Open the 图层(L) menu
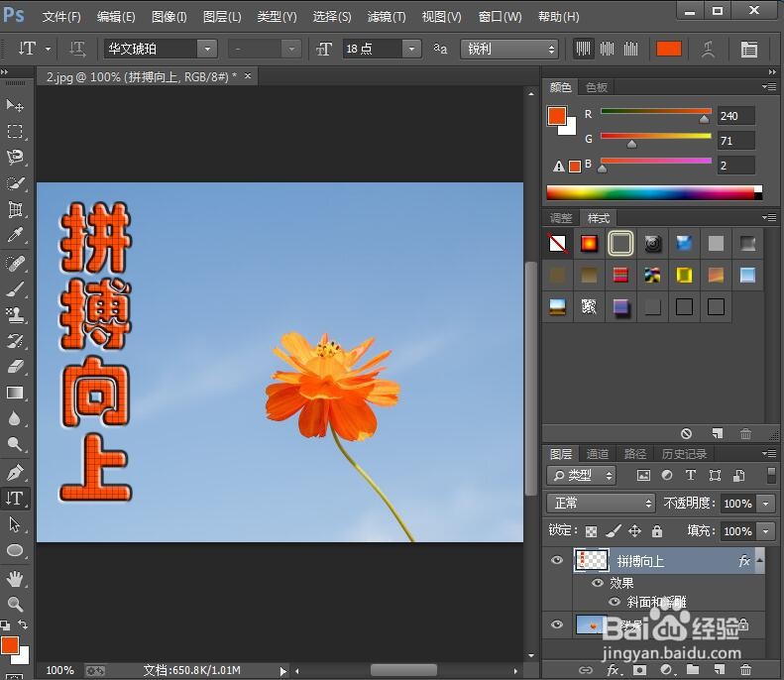 coord(222,17)
